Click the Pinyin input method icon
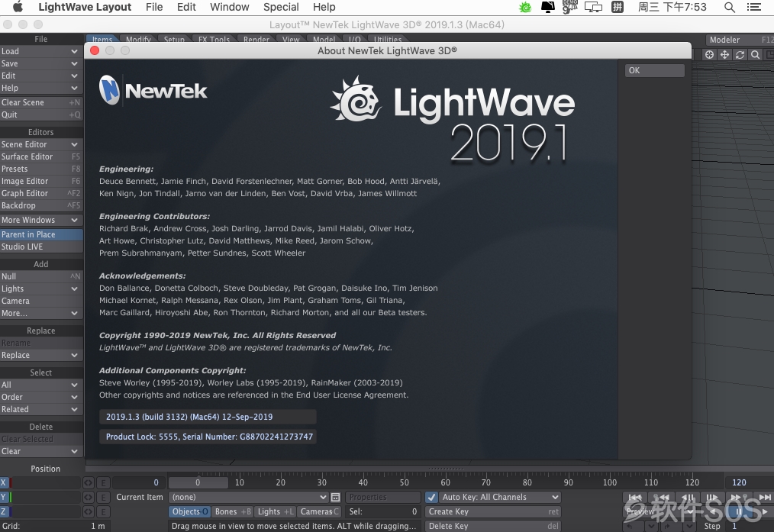Screen dimensions: 774x532 (x=618, y=7)
